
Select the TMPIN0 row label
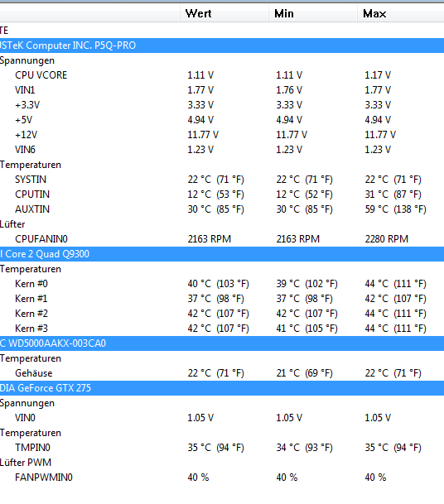[x=32, y=448]
